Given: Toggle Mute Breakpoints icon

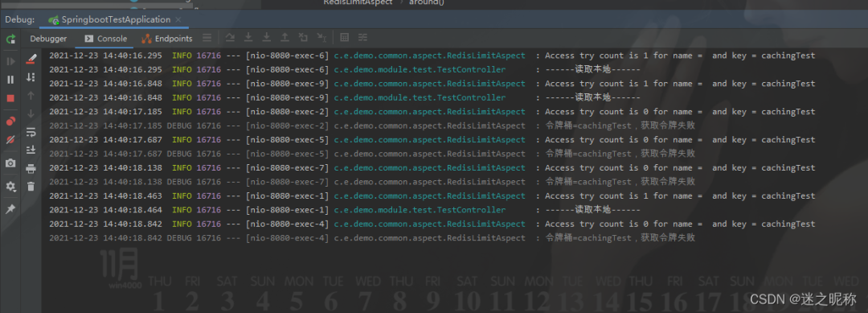Looking at the screenshot, I should (x=10, y=140).
